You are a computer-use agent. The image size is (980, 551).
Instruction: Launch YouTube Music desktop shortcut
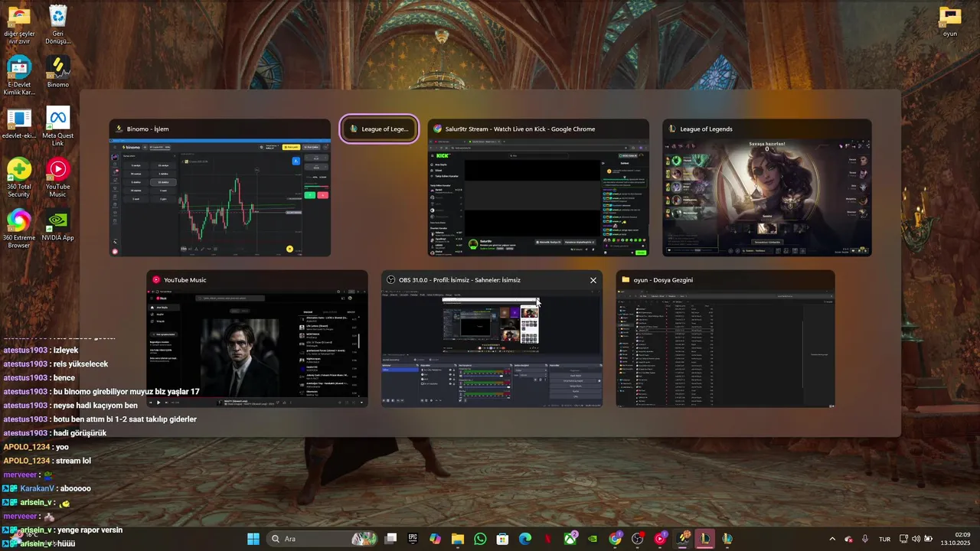58,178
